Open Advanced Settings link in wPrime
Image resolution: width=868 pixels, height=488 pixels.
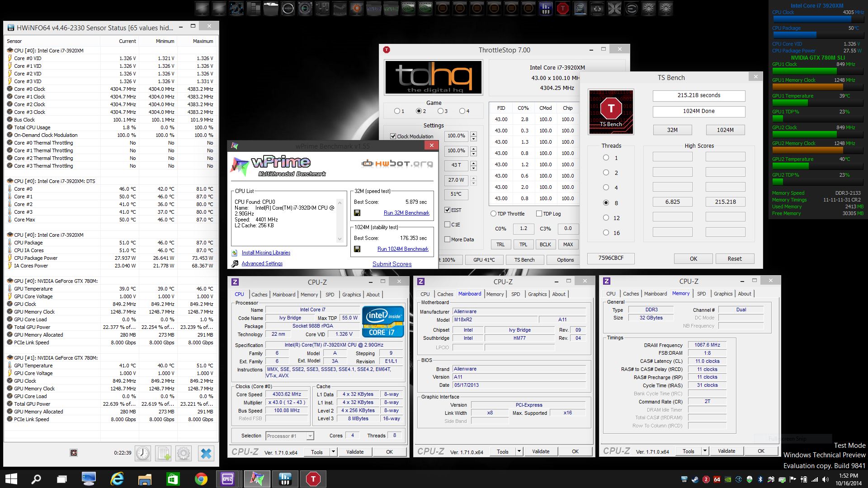pos(262,263)
